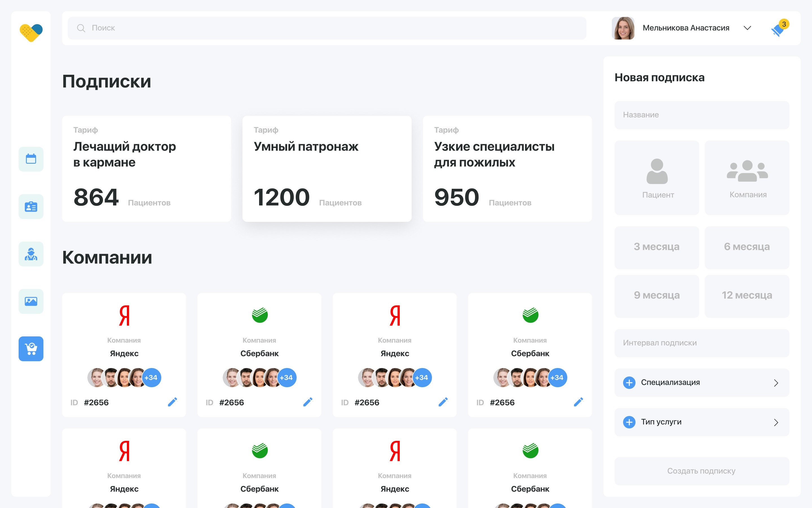This screenshot has width=812, height=508.
Task: Select the Умный патронаж tariff card
Action: coord(327,169)
